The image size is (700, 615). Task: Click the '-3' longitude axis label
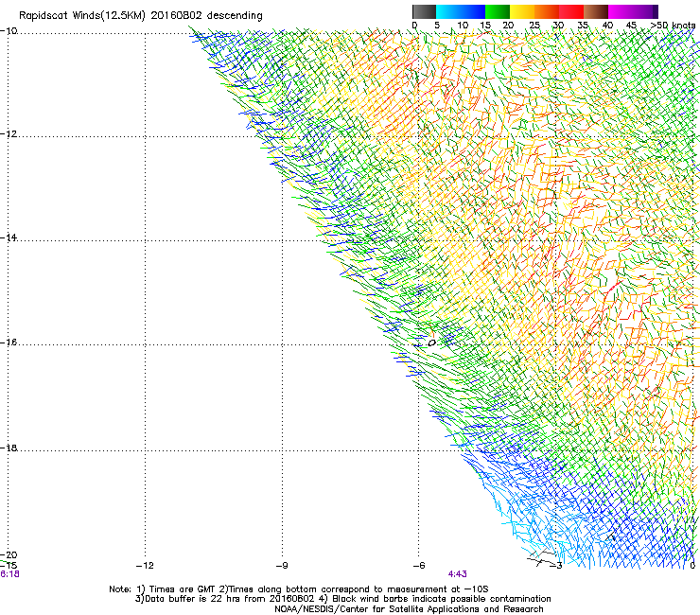coord(556,566)
